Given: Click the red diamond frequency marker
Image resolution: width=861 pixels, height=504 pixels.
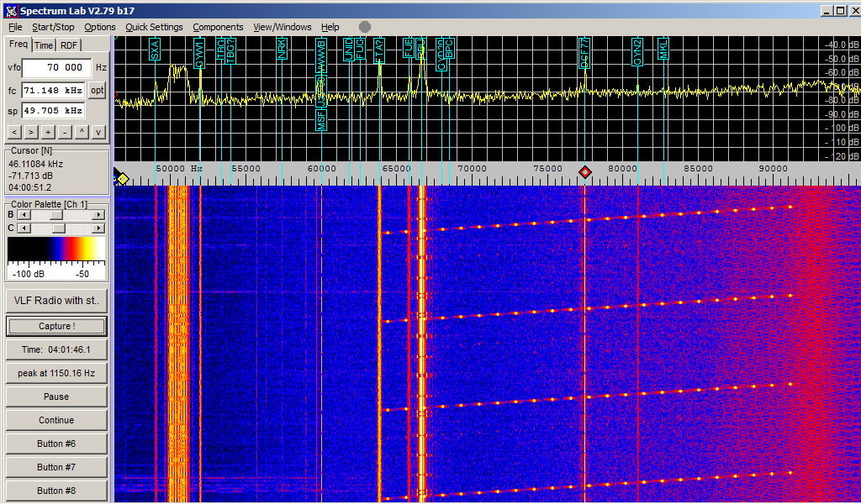Looking at the screenshot, I should point(585,172).
